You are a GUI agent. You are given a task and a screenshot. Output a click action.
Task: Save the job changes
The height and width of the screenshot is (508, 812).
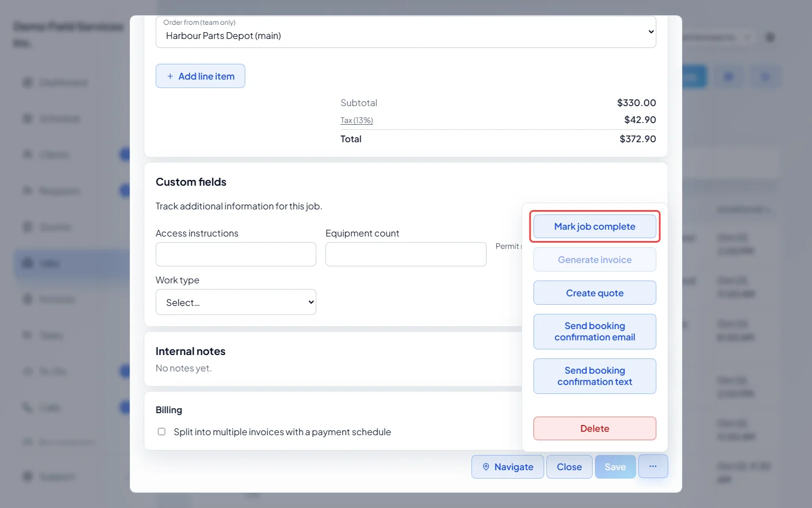click(615, 467)
